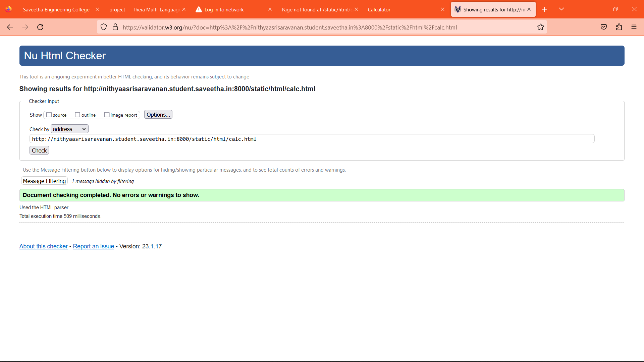
Task: Open Message Filtering options
Action: point(44,181)
